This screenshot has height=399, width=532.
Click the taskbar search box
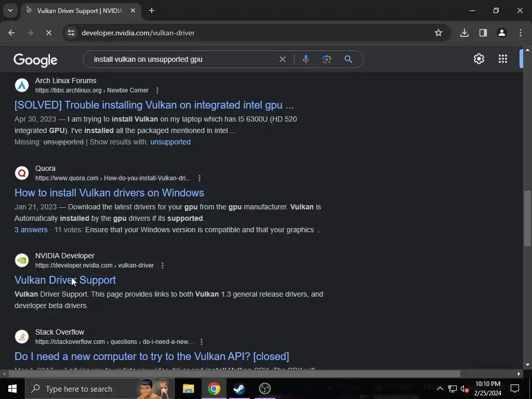click(x=100, y=389)
